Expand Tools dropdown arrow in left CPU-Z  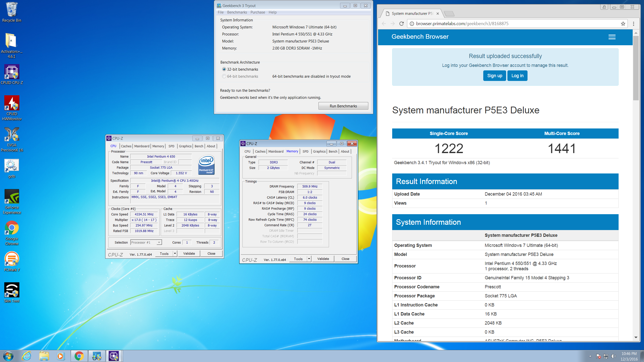click(x=175, y=254)
